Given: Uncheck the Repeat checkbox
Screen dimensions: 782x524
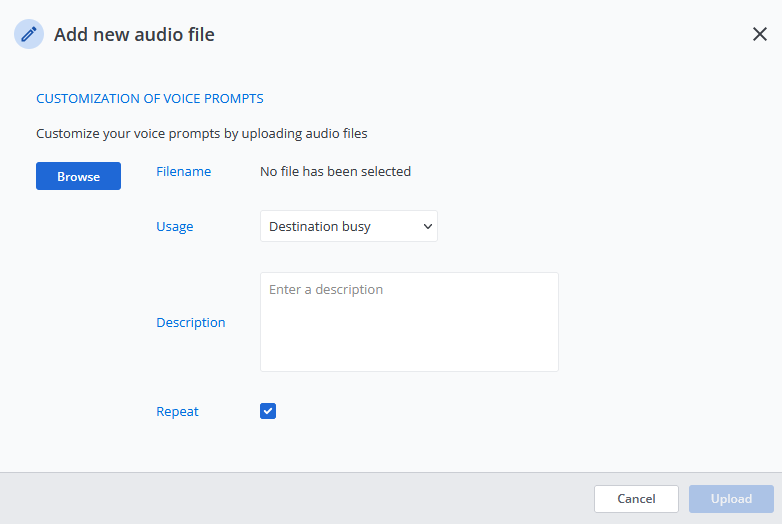Looking at the screenshot, I should point(268,411).
